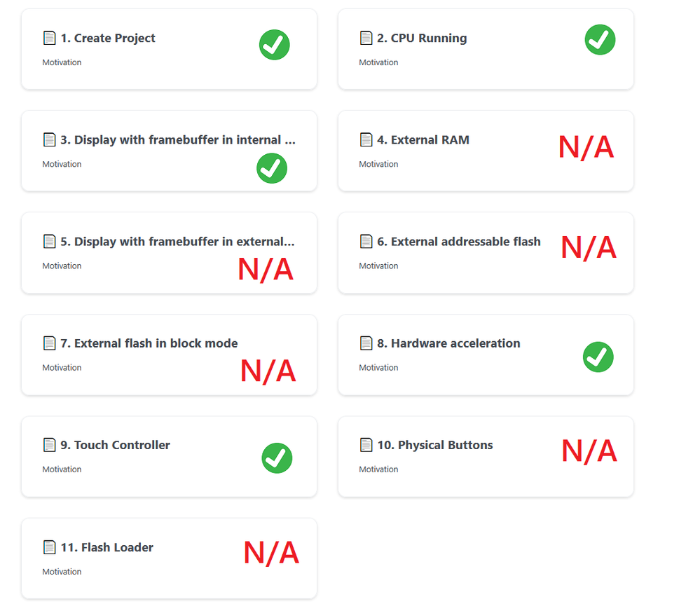Click the red N/A on External RAM card
The height and width of the screenshot is (611, 700).
[x=586, y=147]
